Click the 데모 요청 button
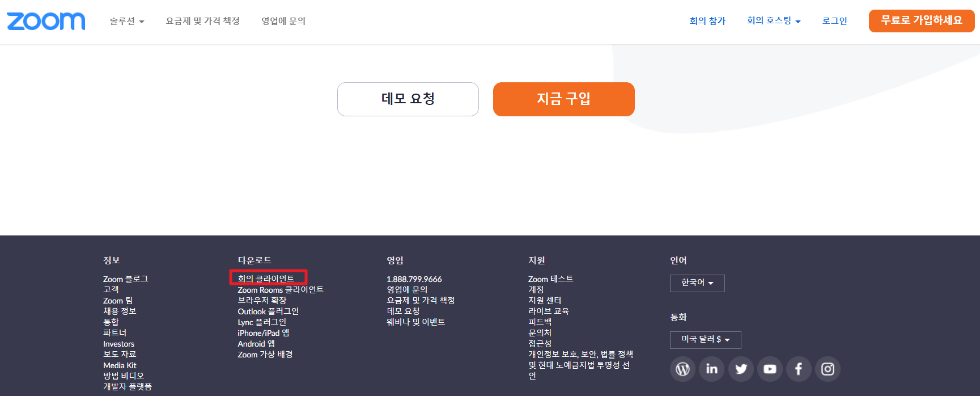 (408, 99)
